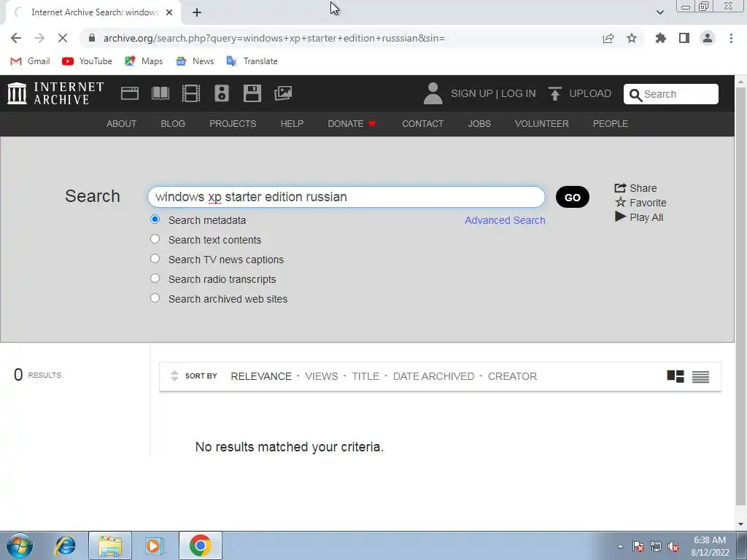Click the Chrome address bar URL
Image resolution: width=747 pixels, height=560 pixels.
[x=274, y=38]
